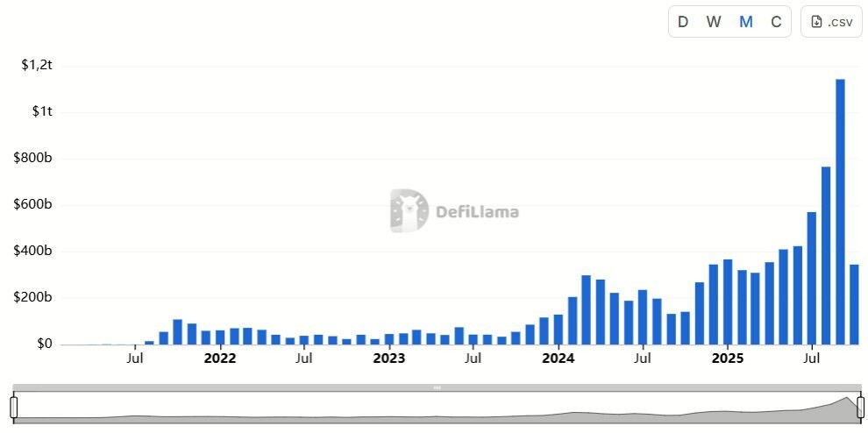
Task: Click the last bar on the chart
Action: point(854,304)
